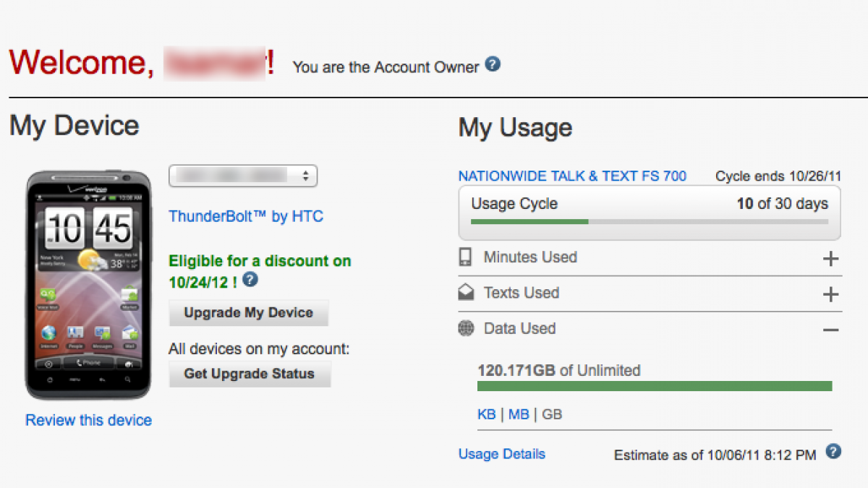Screen dimensions: 868x488
Task: Click the envelope icon beside Texts Used
Action: (466, 293)
